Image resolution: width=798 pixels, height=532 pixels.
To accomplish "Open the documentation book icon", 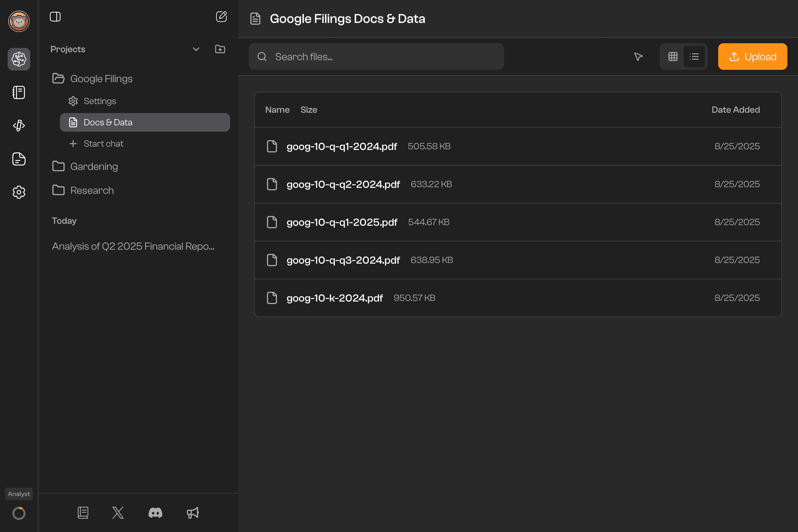I will pos(83,513).
